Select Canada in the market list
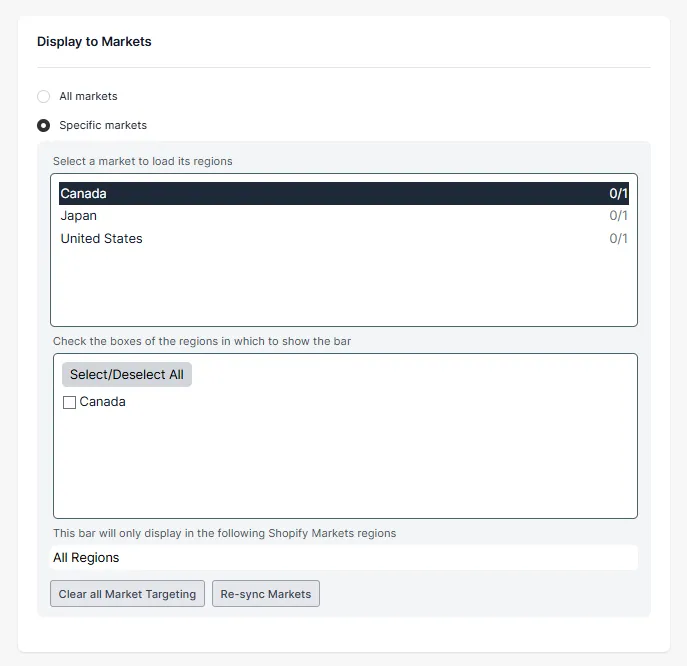This screenshot has width=687, height=666. (344, 194)
